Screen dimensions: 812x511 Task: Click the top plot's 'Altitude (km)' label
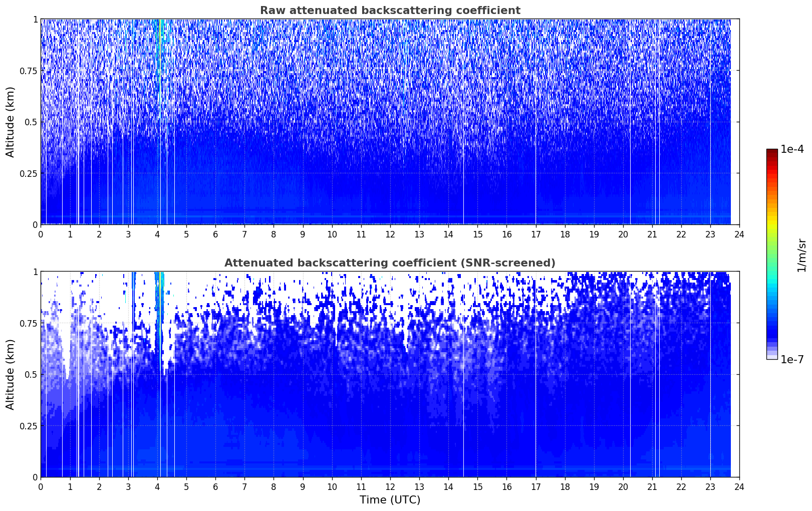(x=11, y=122)
